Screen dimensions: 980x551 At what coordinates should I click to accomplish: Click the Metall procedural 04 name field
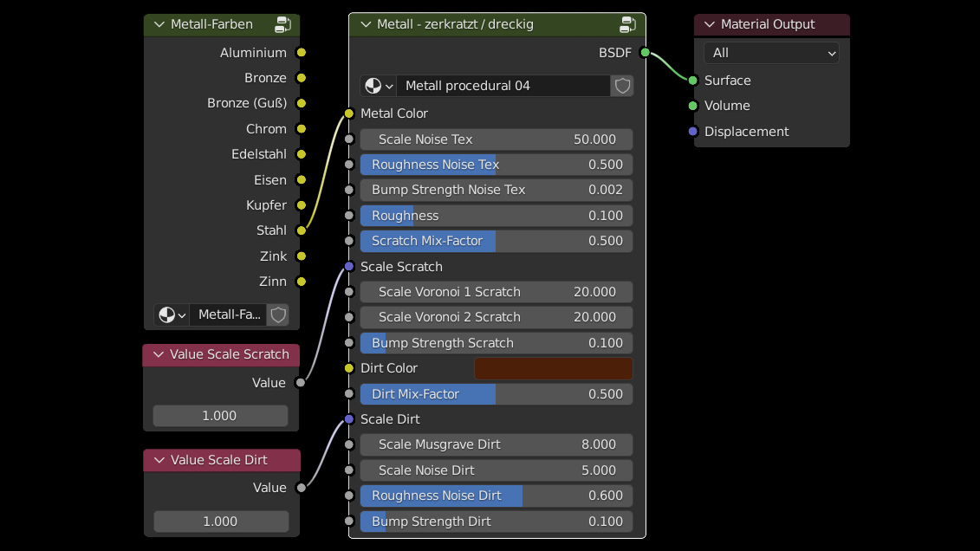click(x=503, y=86)
